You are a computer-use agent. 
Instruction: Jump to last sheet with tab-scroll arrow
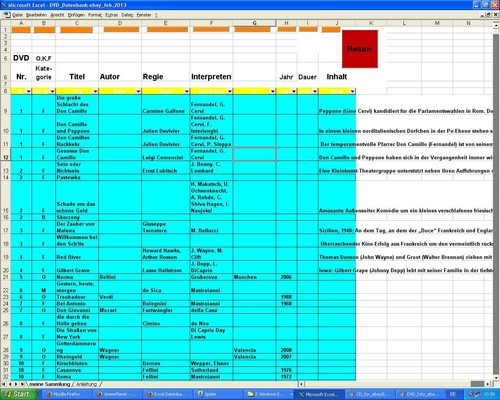pos(22,384)
